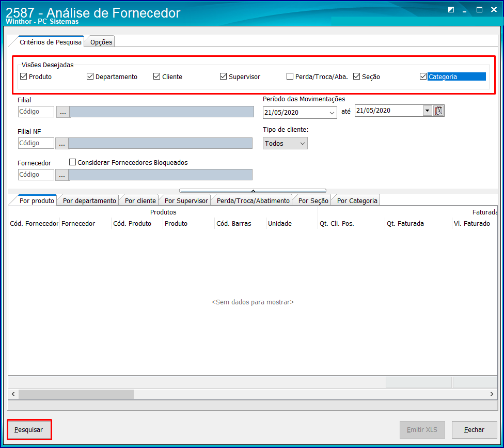Click the title bar edit/restore-mode icon
504x448 pixels.
(451, 10)
